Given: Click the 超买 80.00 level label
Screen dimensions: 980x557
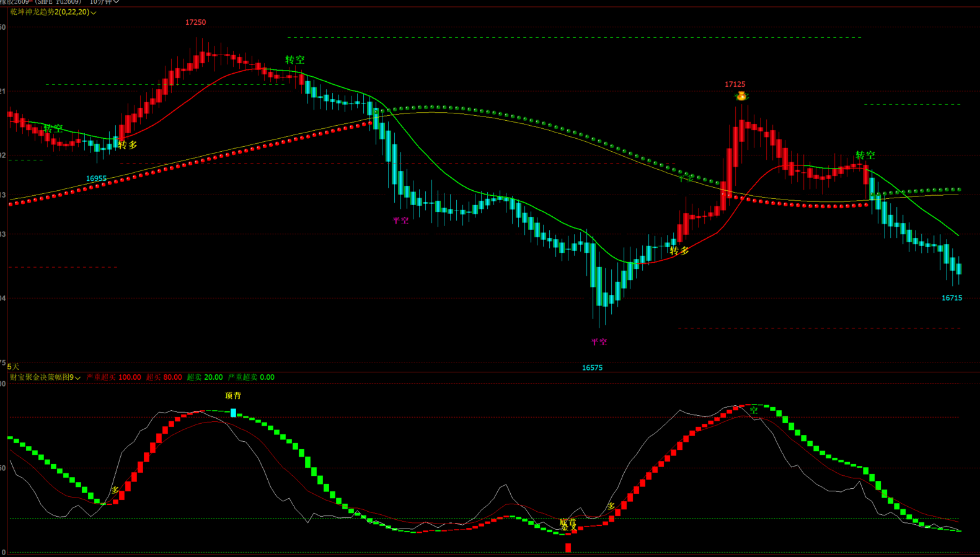Looking at the screenshot, I should coord(164,377).
